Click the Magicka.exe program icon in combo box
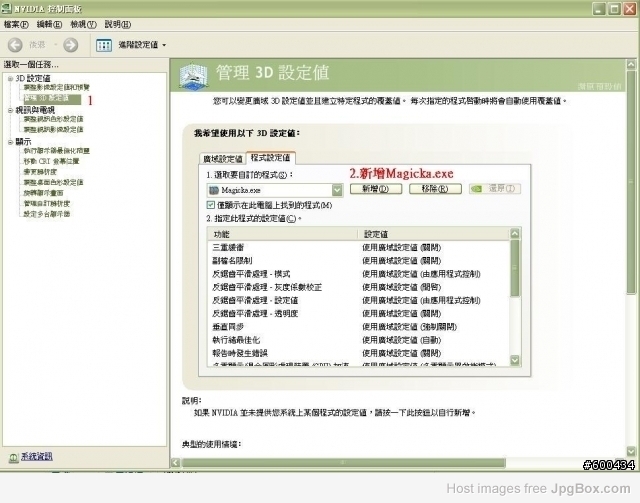The height and width of the screenshot is (503, 640). [214, 189]
